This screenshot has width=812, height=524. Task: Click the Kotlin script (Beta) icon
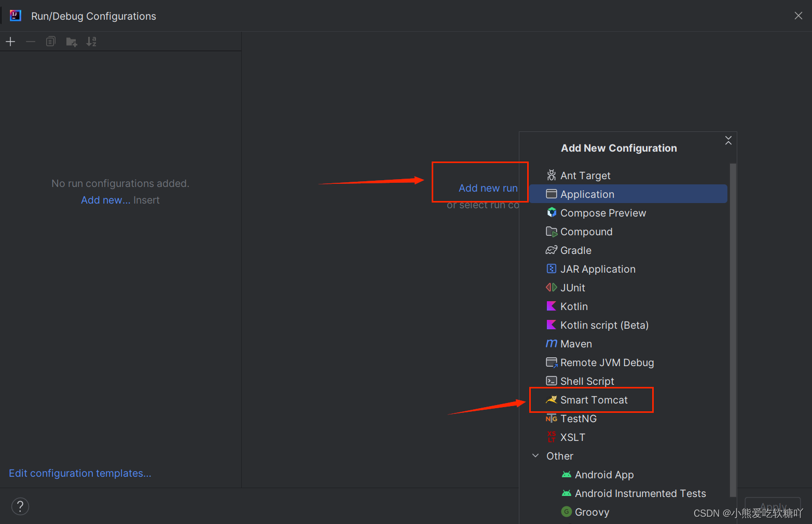[552, 325]
